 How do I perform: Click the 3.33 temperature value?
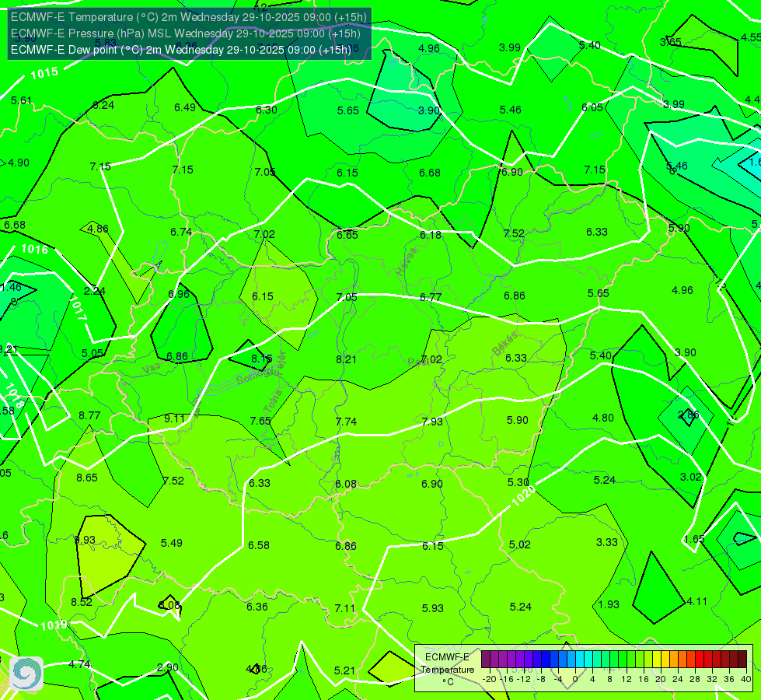click(606, 541)
